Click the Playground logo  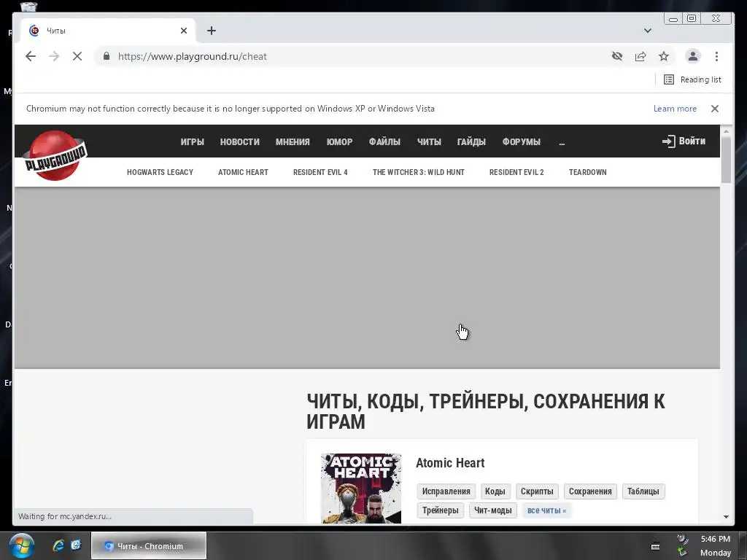pyautogui.click(x=55, y=155)
